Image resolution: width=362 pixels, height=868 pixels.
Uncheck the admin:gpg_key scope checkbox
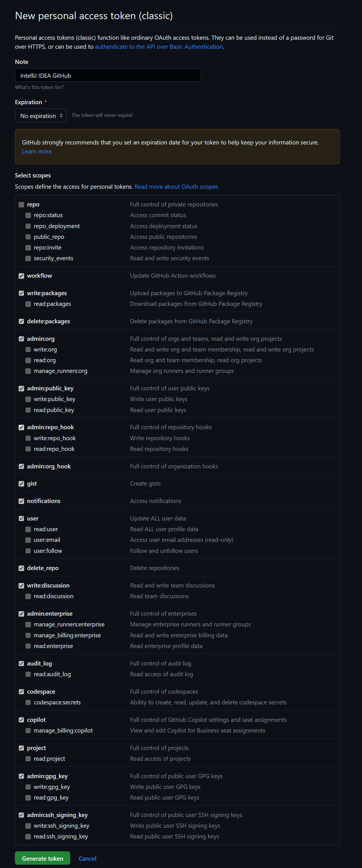point(21,776)
